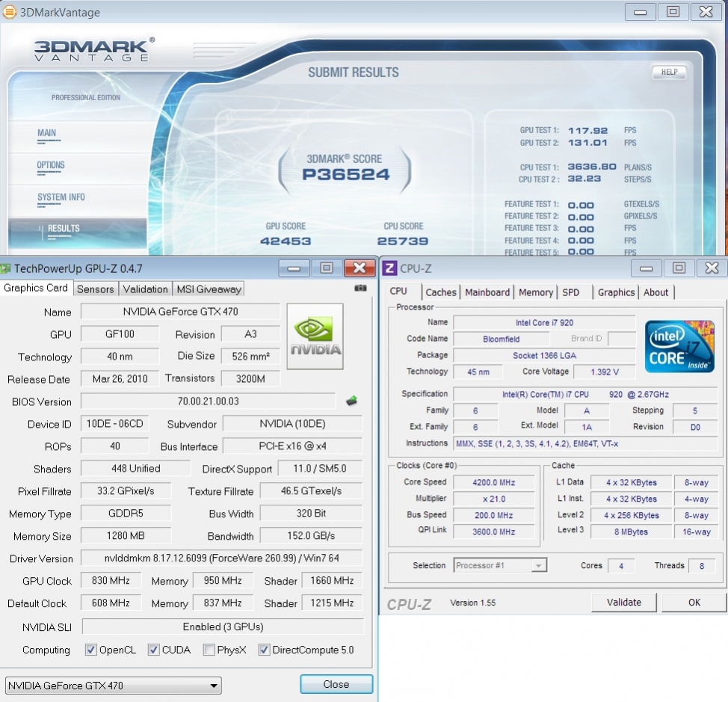Viewport: 728px width, 702px height.
Task: Open the Graphics tab in CPU-Z
Action: [x=616, y=292]
